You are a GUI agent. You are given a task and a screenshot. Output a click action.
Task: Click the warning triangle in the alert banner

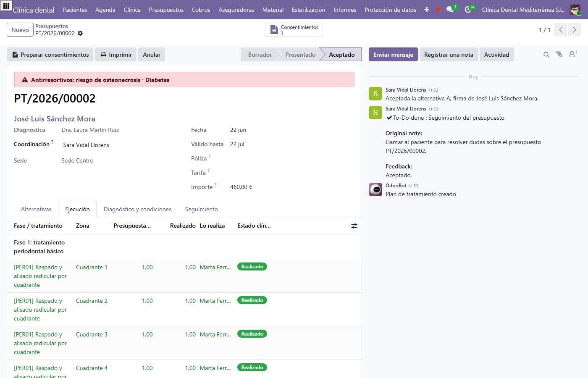tap(25, 80)
